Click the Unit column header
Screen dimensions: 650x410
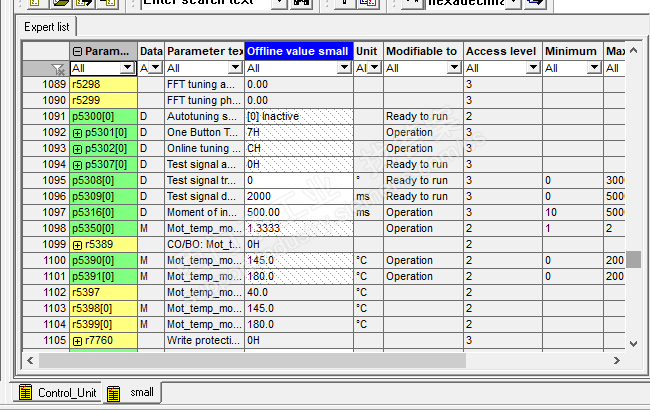coord(368,51)
